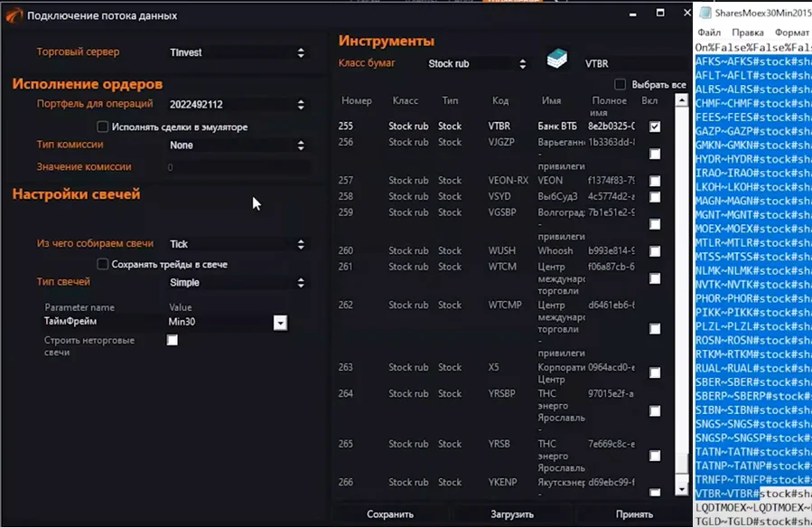Click the books icon next to VTBR search
The height and width of the screenshot is (527, 812).
pos(557,59)
